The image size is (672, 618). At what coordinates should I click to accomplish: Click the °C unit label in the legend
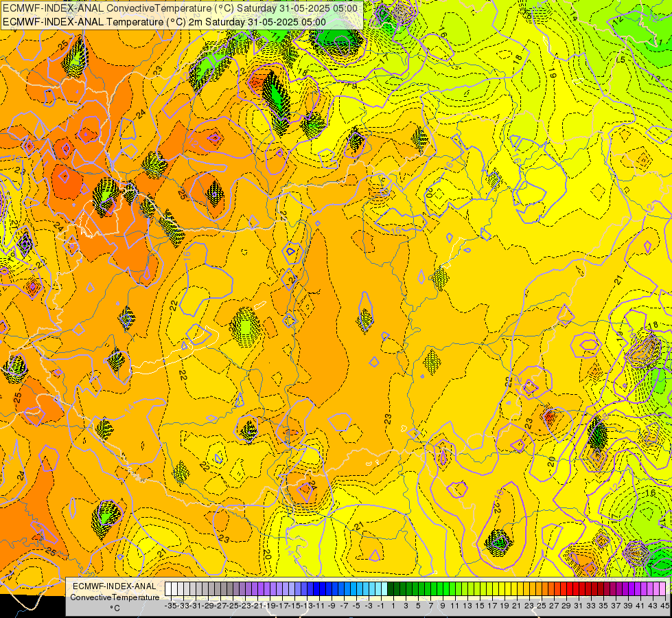[115, 608]
